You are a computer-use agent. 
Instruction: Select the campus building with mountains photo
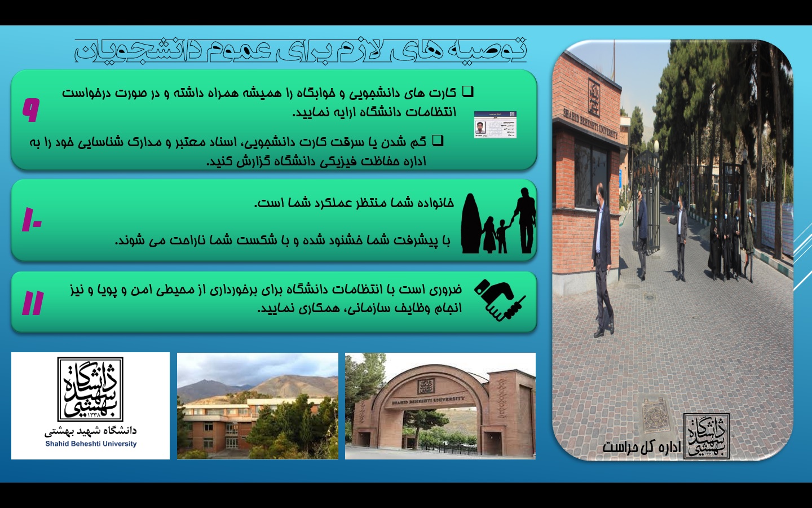click(x=258, y=406)
